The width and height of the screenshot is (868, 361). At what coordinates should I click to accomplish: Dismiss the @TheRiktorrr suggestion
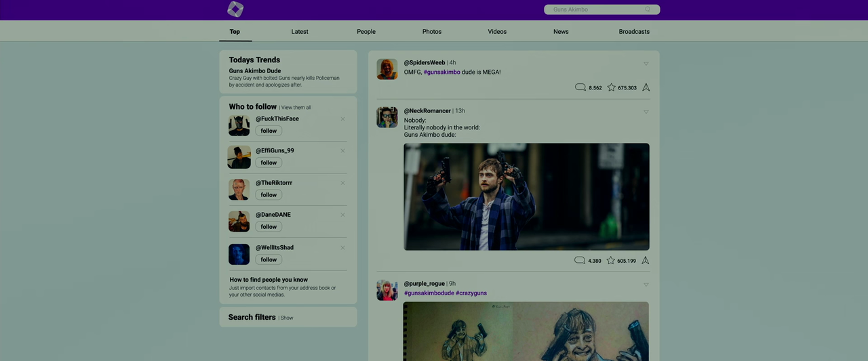[x=342, y=183]
